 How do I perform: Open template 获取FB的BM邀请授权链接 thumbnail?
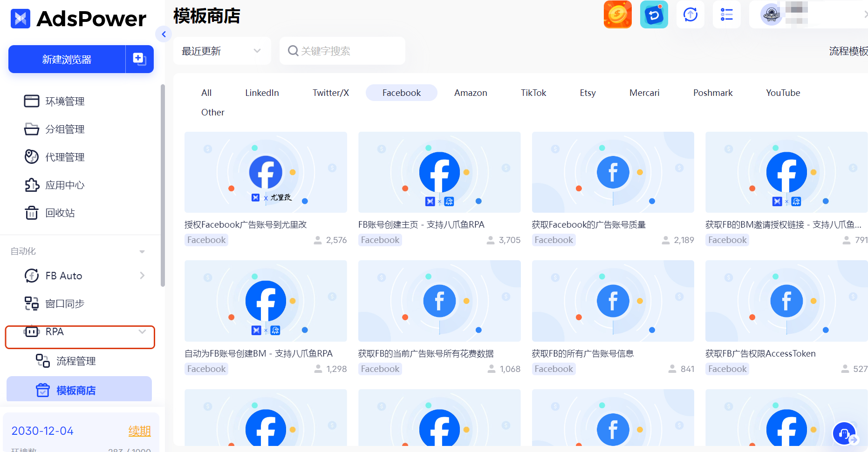786,172
